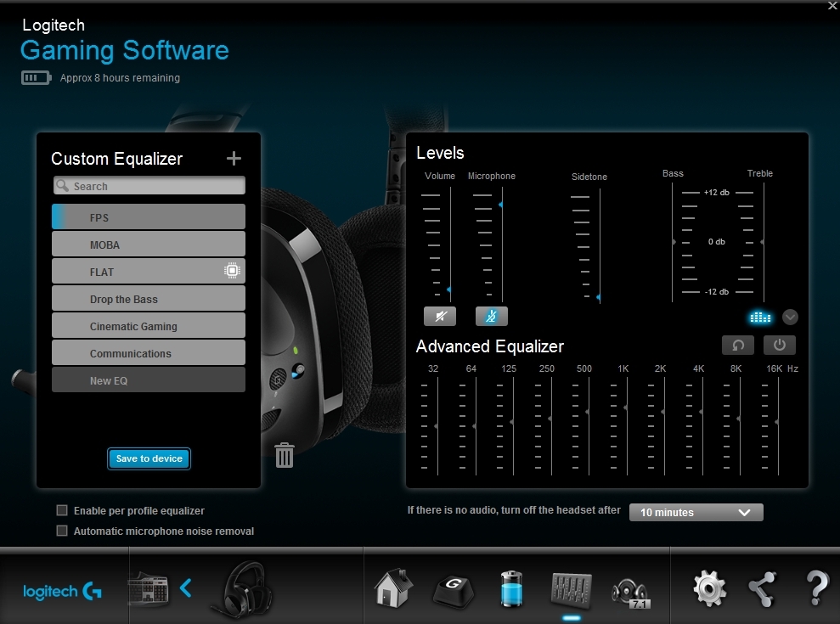Mute the headset volume
This screenshot has width=840, height=624.
[x=440, y=316]
